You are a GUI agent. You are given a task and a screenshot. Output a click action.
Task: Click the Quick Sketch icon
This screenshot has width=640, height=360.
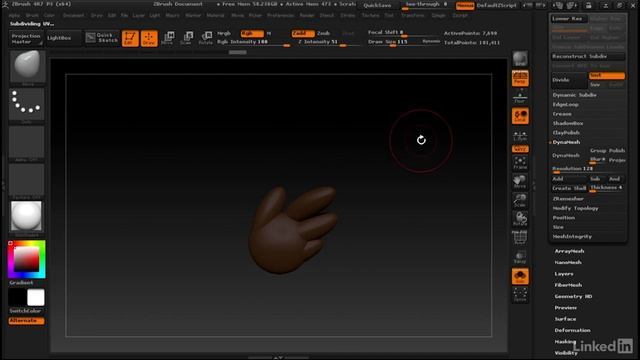click(102, 38)
